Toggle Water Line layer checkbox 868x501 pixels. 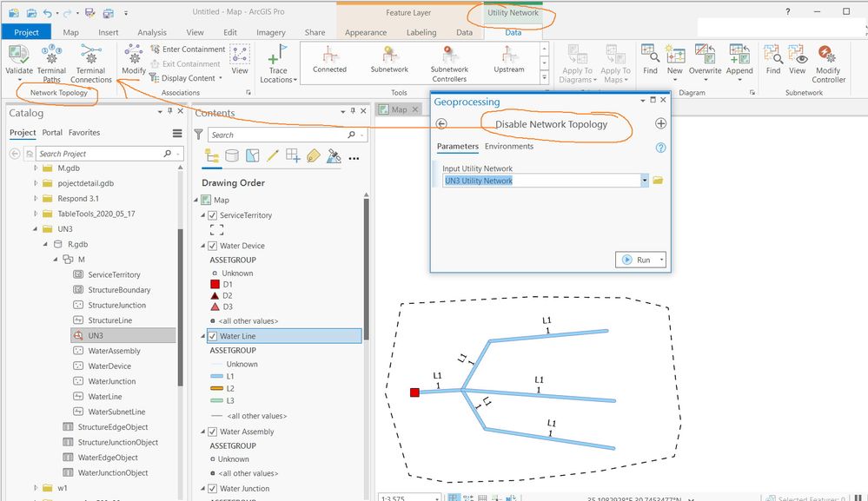point(212,336)
